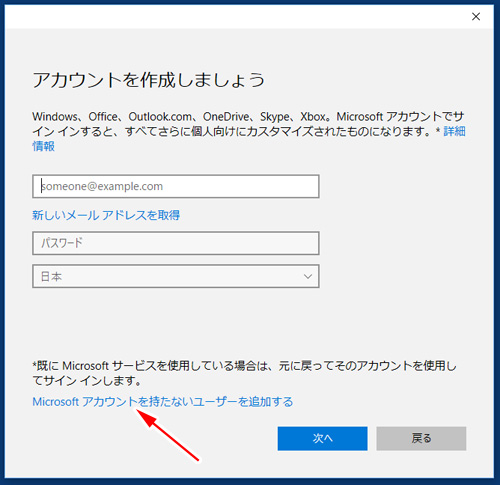Focus the someone@example.com email field
The image size is (500, 485).
click(176, 186)
